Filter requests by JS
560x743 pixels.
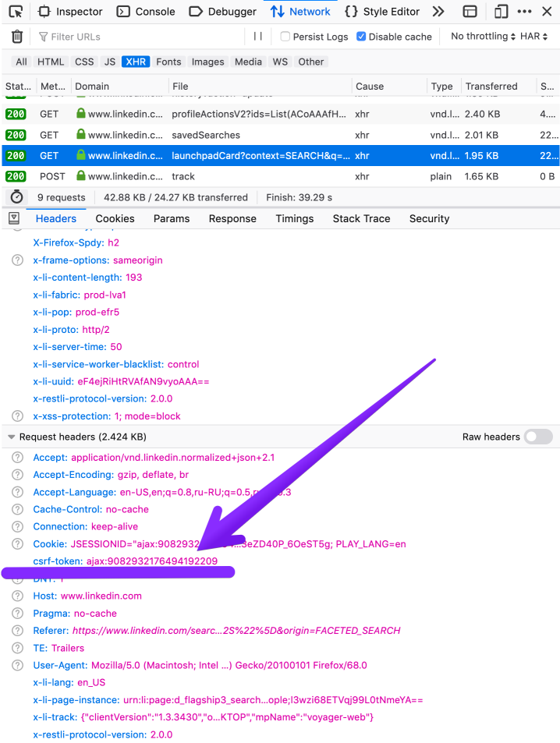tap(110, 62)
